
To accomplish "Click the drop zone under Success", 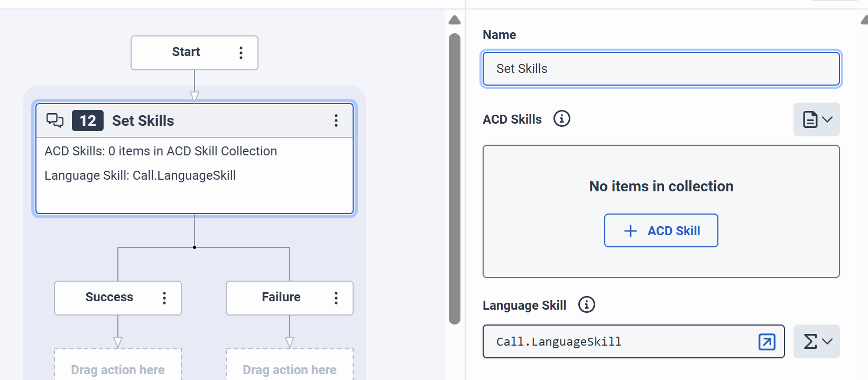I will click(x=118, y=368).
